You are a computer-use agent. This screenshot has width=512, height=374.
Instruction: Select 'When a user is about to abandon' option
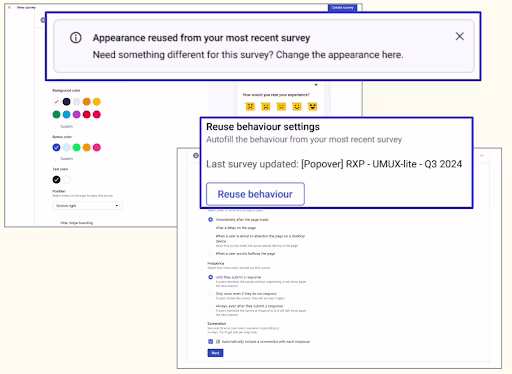[x=210, y=236]
